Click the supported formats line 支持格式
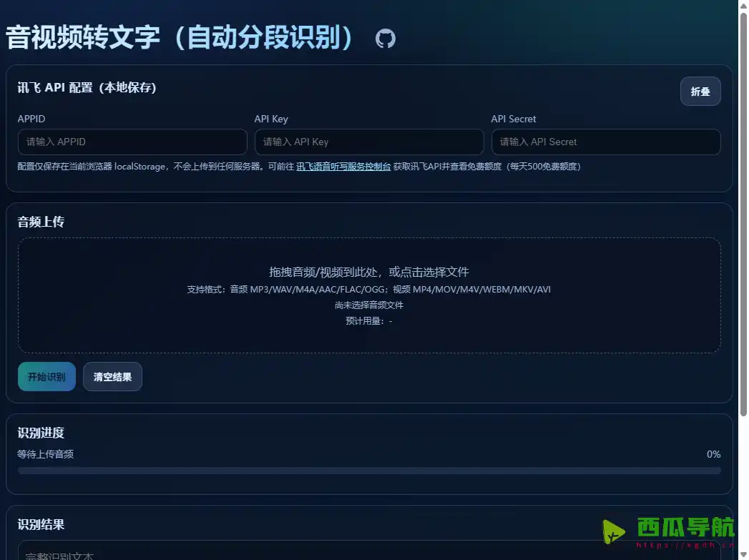The image size is (749, 560). click(368, 290)
